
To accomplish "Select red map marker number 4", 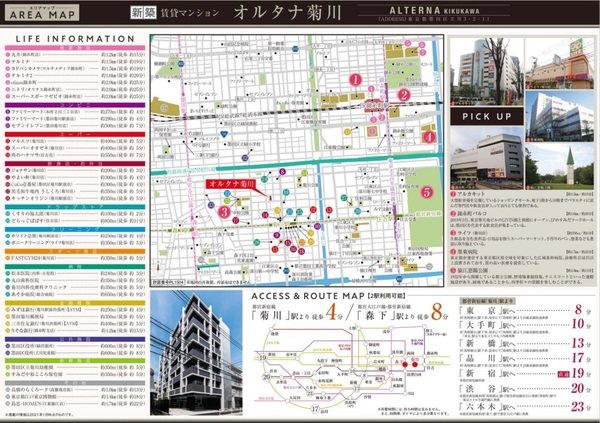I will point(428,137).
